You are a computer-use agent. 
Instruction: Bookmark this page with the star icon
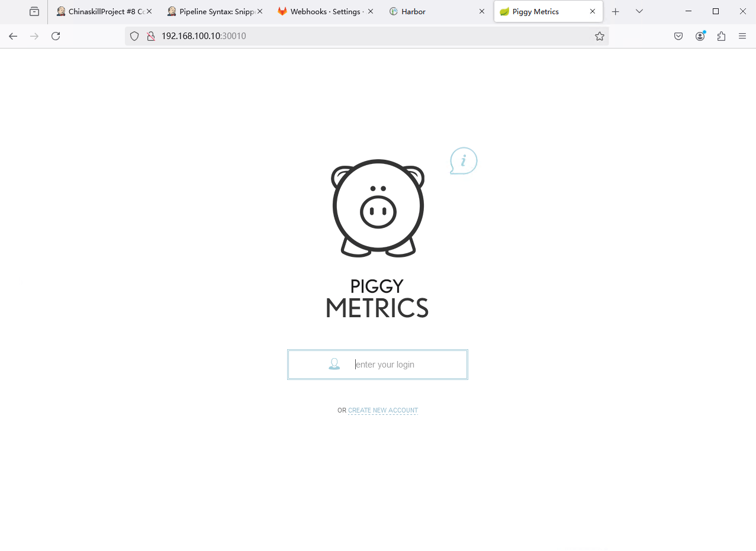coord(599,36)
